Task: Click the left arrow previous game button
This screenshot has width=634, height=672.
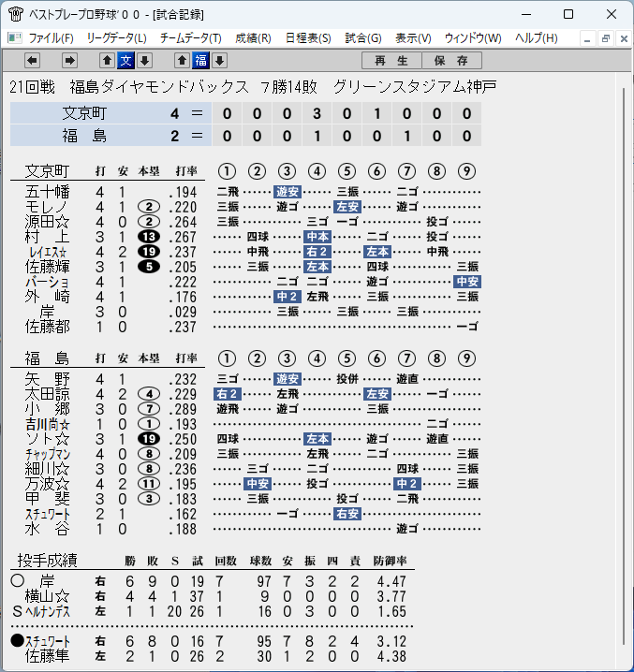Action: click(32, 61)
